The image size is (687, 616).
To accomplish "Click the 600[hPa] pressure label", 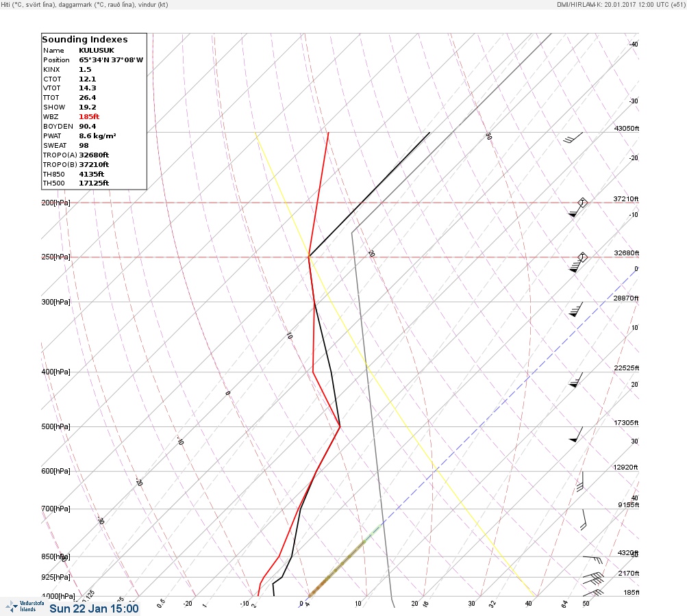I will point(55,471).
